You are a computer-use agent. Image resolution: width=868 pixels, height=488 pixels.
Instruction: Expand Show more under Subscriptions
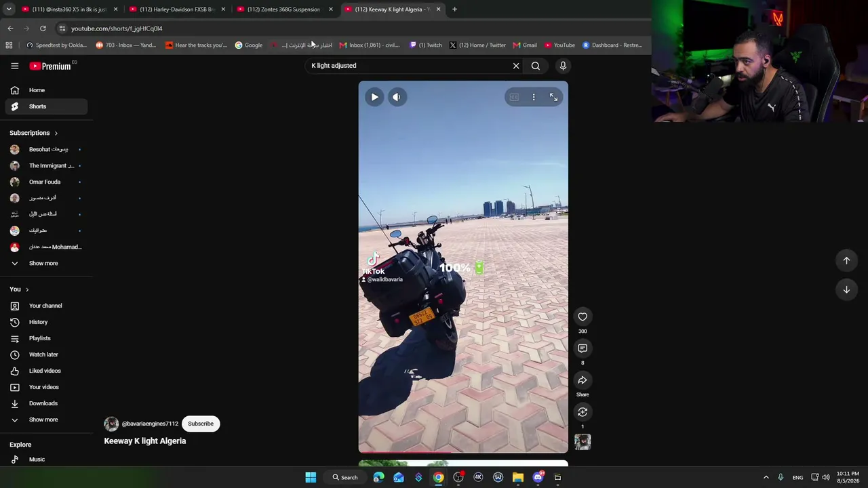point(46,263)
